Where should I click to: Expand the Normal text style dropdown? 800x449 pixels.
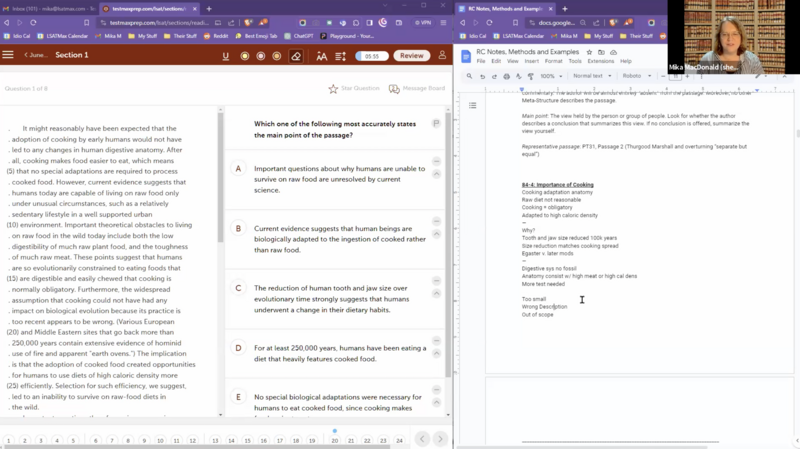(x=591, y=76)
